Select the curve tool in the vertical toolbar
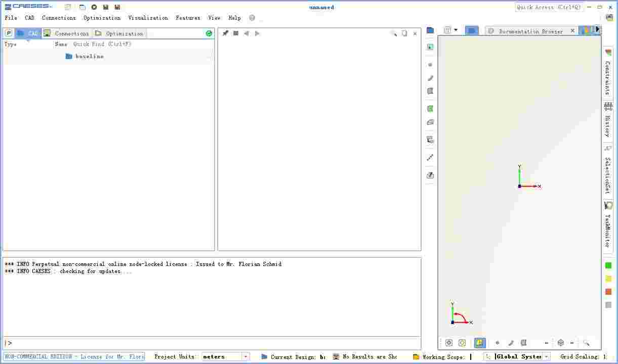The width and height of the screenshot is (618, 364). pos(430,78)
